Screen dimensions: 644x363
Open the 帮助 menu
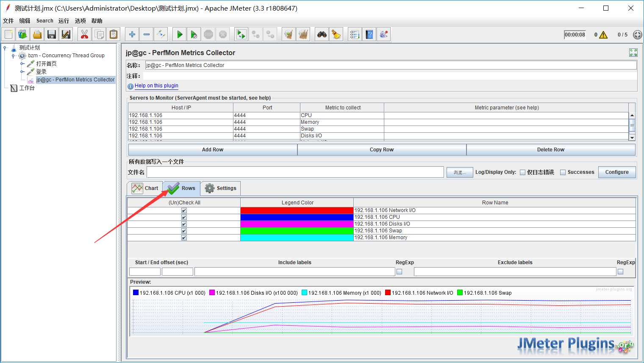(x=97, y=21)
